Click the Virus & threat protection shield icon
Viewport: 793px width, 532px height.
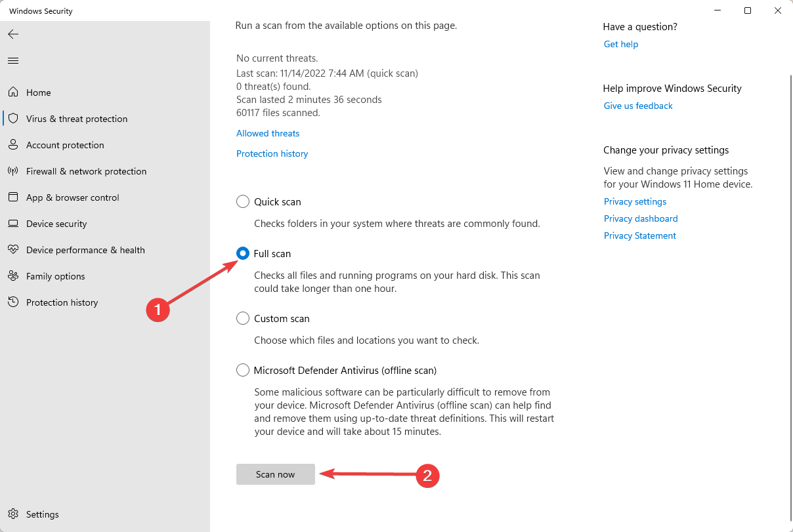pyautogui.click(x=13, y=119)
